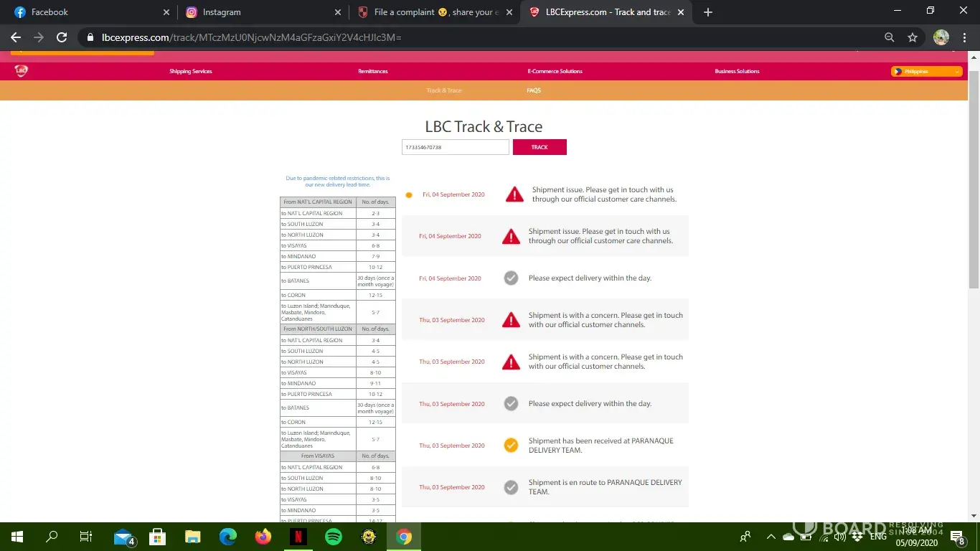980x551 pixels.
Task: Open File Explorer from the taskbar
Action: [x=193, y=537]
